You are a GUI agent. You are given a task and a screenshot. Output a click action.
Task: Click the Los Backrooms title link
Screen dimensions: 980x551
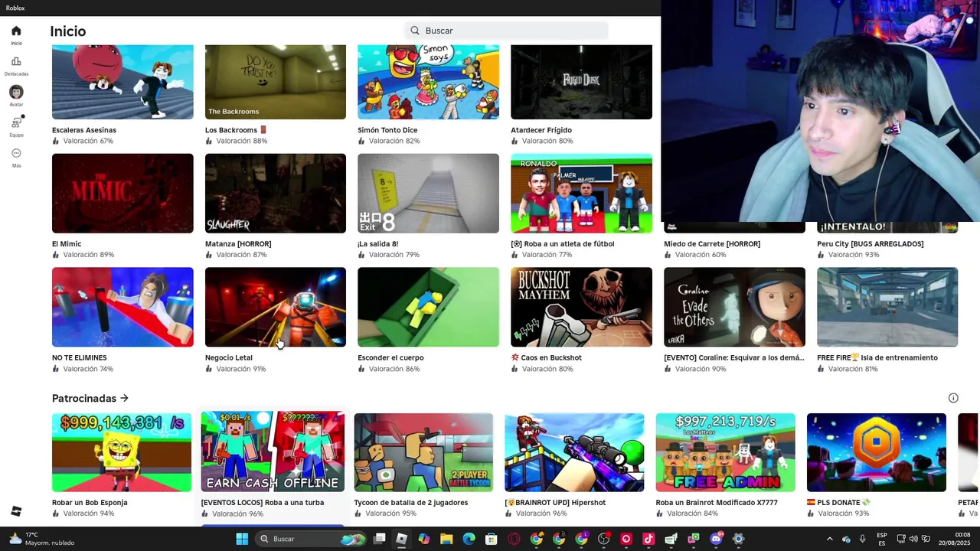click(x=231, y=130)
